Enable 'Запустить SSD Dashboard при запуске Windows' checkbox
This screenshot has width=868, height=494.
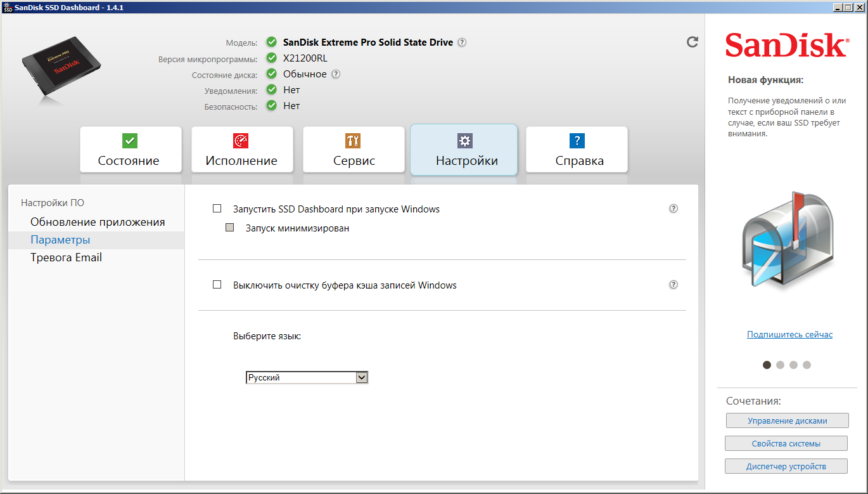217,209
